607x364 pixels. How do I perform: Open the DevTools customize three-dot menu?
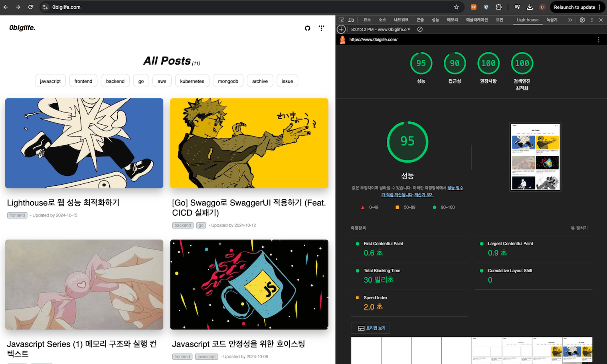coord(592,20)
